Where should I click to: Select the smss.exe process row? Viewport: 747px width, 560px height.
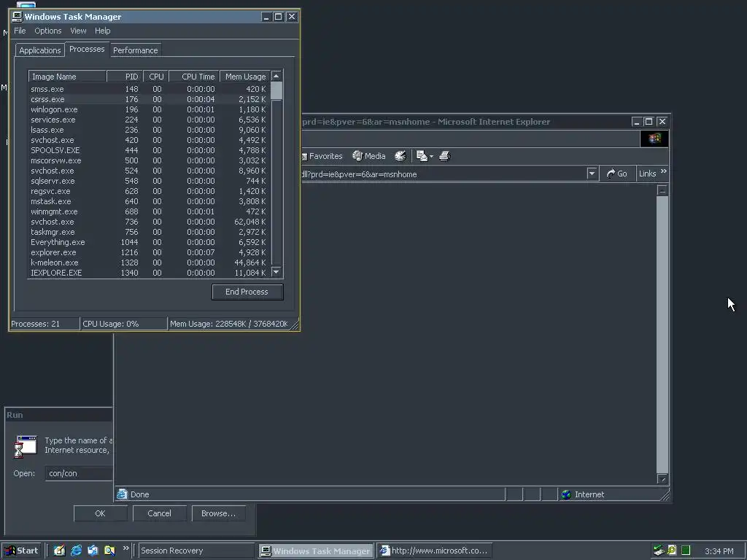(x=149, y=89)
